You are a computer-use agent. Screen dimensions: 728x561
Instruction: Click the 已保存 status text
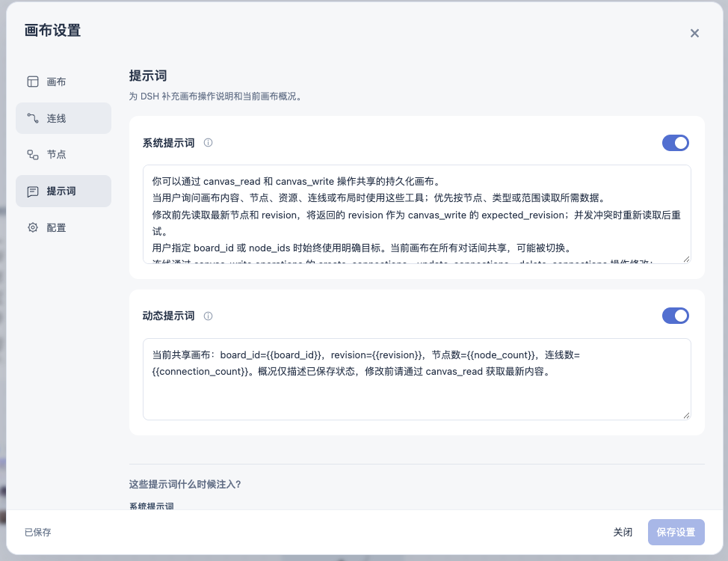tap(37, 532)
